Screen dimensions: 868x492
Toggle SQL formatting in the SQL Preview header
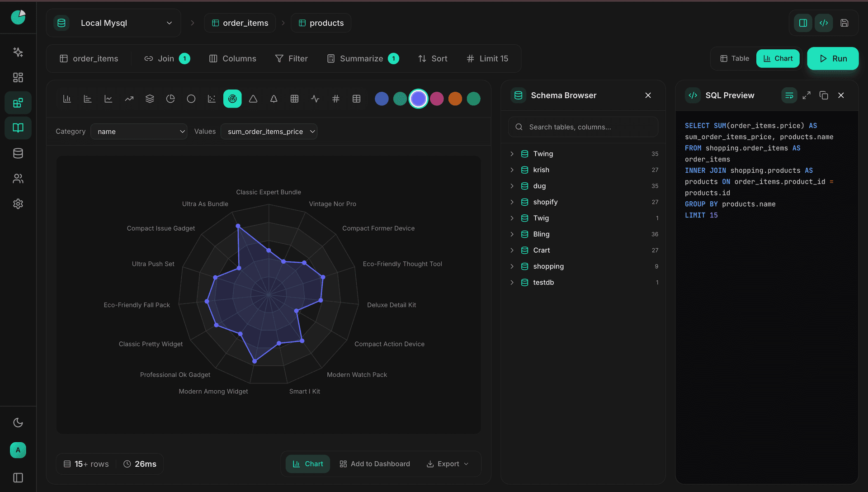pos(789,95)
